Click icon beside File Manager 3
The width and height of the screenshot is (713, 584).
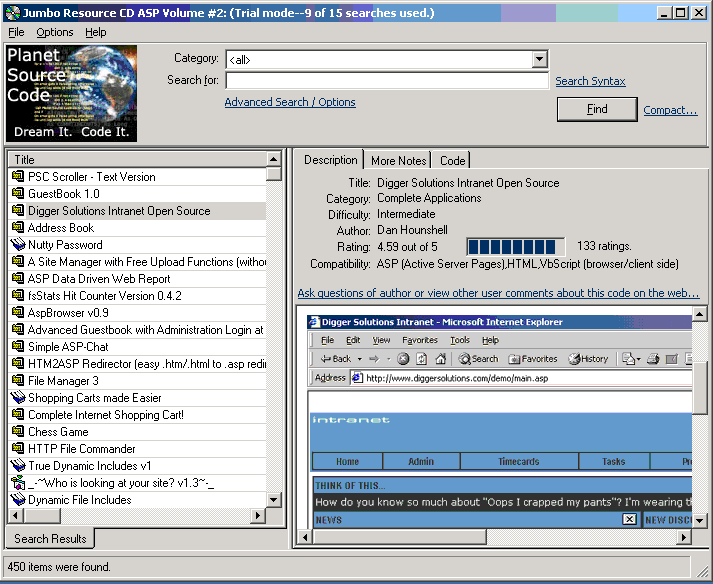click(18, 380)
